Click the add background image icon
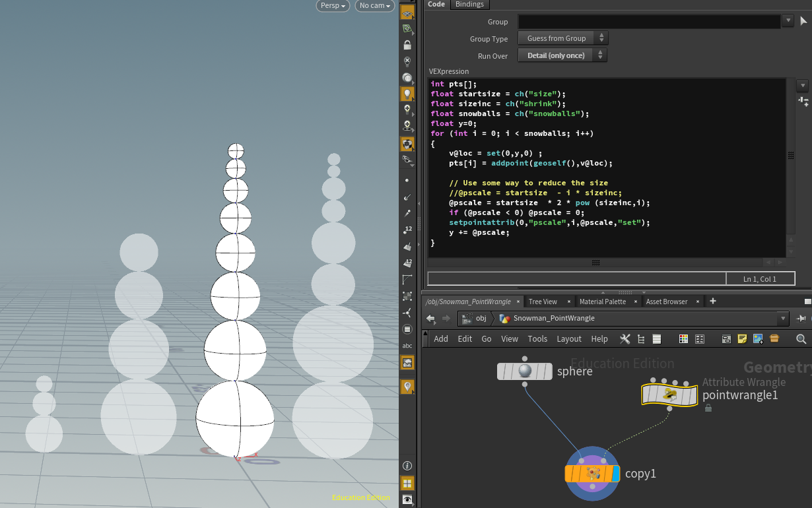Viewport: 812px width, 508px height. click(758, 338)
